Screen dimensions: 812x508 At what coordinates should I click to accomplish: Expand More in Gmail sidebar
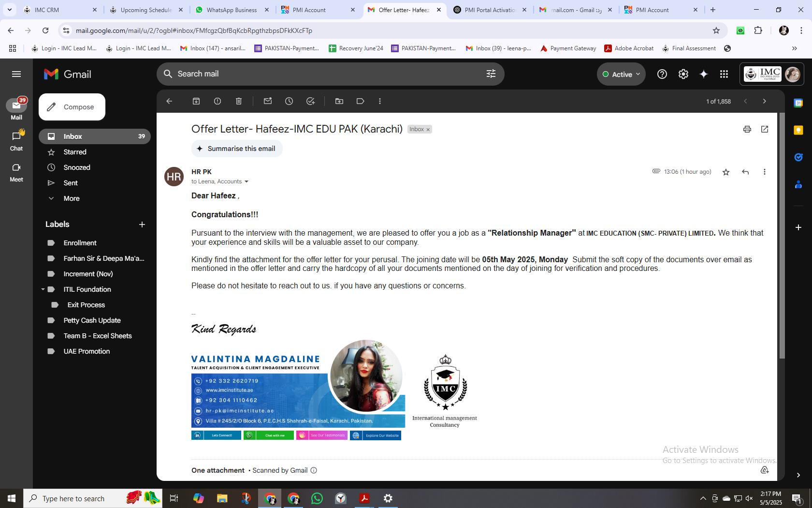72,198
